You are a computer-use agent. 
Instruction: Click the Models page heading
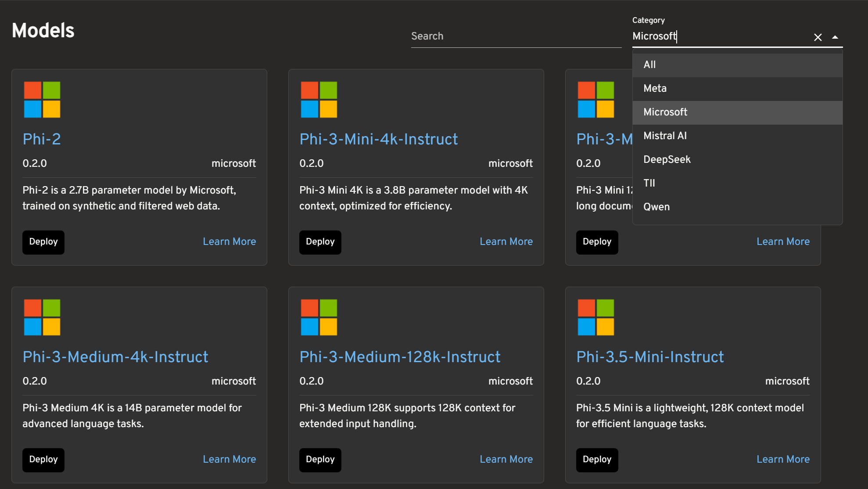[43, 31]
